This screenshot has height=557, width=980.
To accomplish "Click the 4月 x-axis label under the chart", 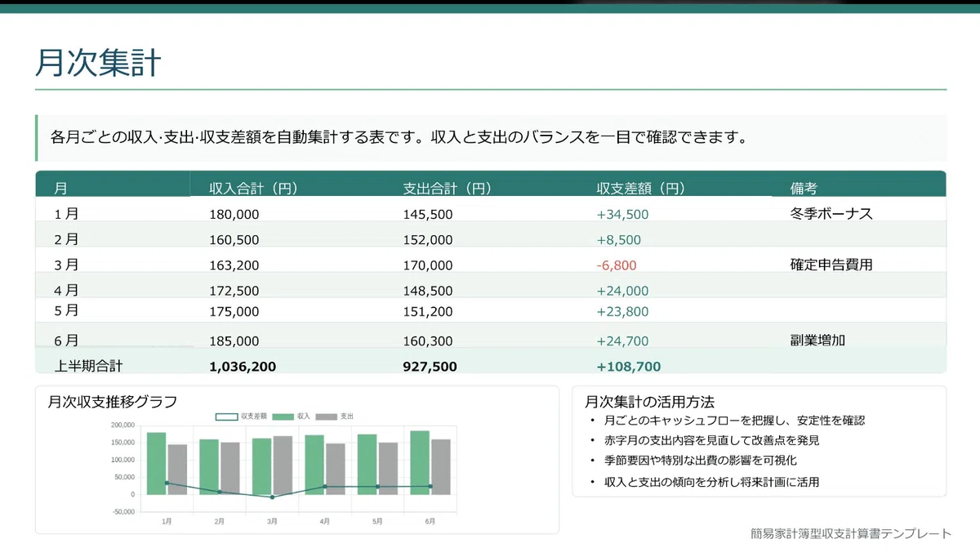I will coord(325,521).
